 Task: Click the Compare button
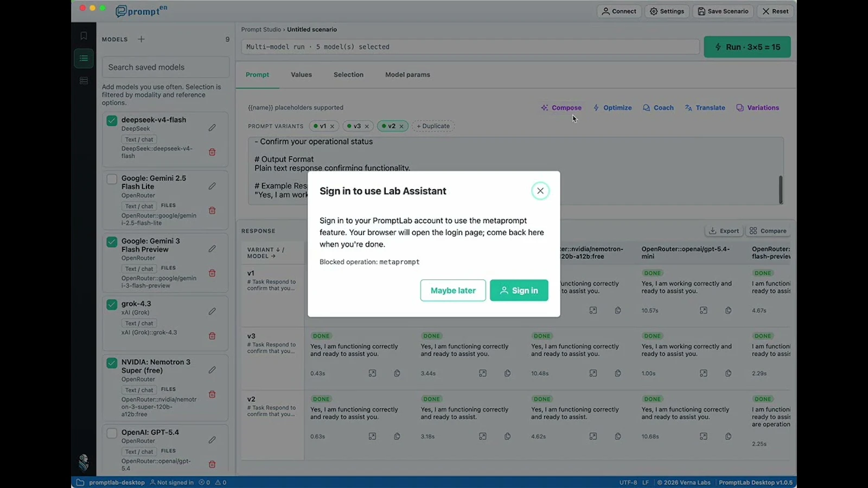768,231
